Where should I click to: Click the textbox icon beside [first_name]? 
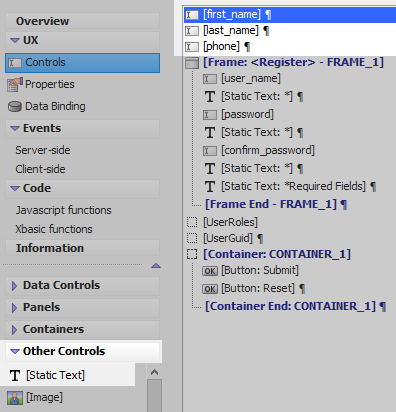(192, 15)
